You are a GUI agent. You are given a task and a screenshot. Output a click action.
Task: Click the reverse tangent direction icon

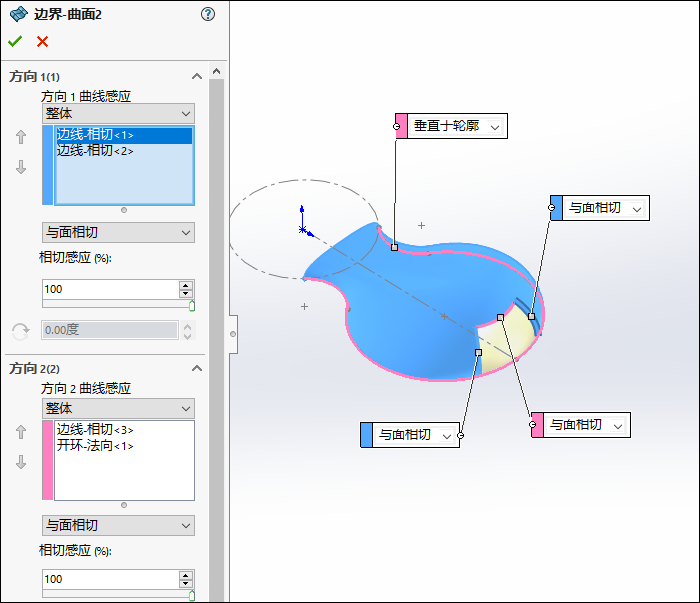tap(20, 331)
